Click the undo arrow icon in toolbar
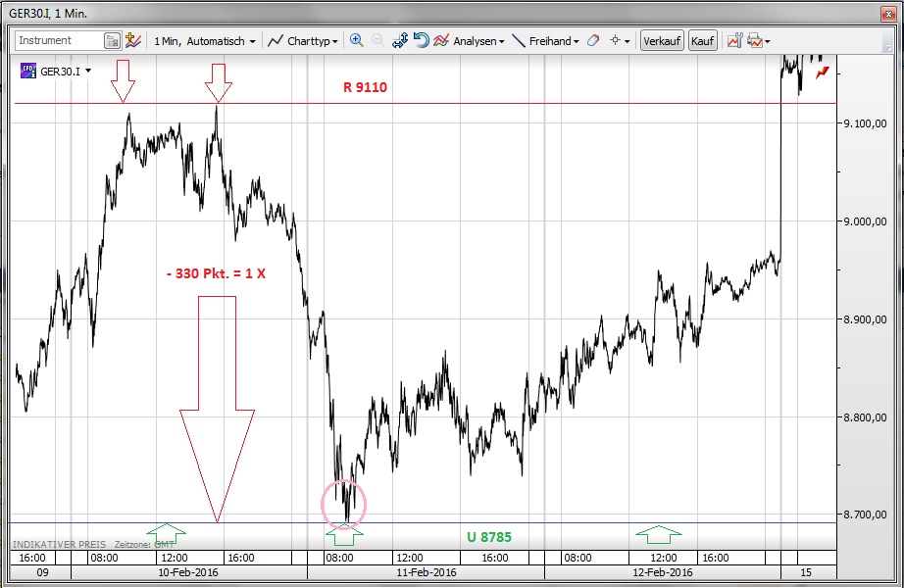The width and height of the screenshot is (904, 588). [x=421, y=40]
